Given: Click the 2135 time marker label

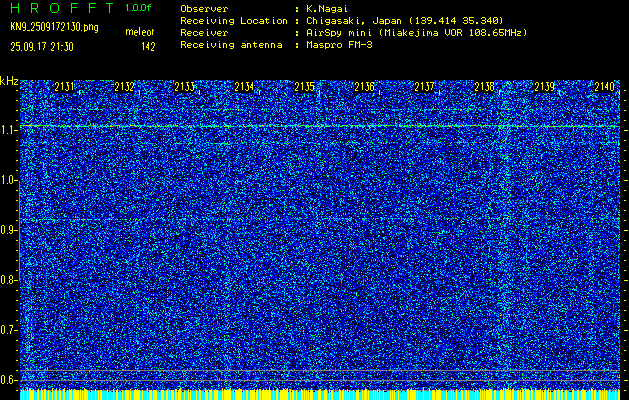Looking at the screenshot, I should pyautogui.click(x=304, y=87).
